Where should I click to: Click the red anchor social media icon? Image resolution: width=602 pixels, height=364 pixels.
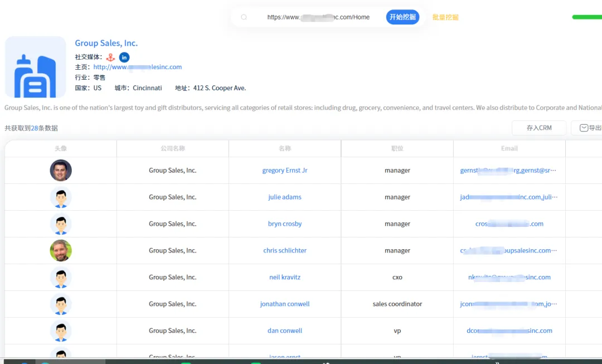(110, 57)
